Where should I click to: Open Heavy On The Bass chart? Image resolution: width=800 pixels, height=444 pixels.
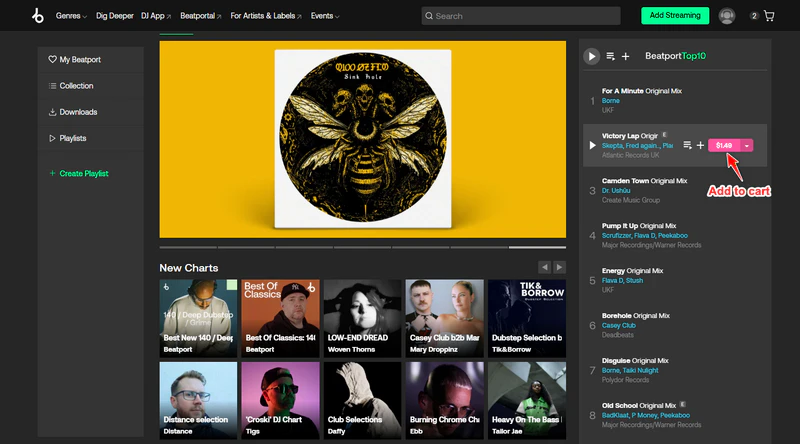(x=527, y=401)
